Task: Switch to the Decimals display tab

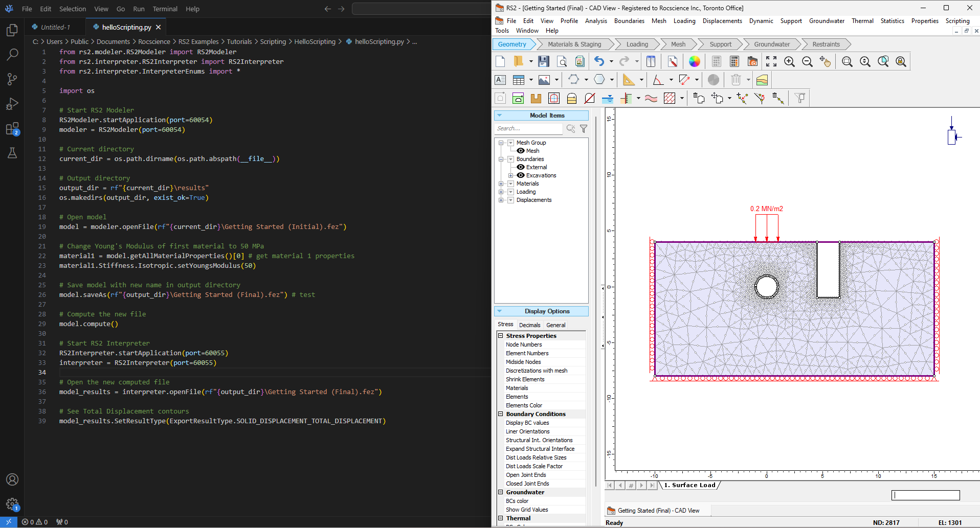Action: (x=529, y=325)
